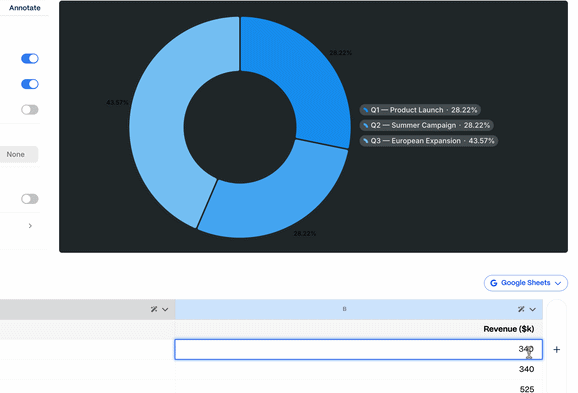Click Q2 — Summer Campaign legend entry
578x393 pixels.
pos(426,125)
